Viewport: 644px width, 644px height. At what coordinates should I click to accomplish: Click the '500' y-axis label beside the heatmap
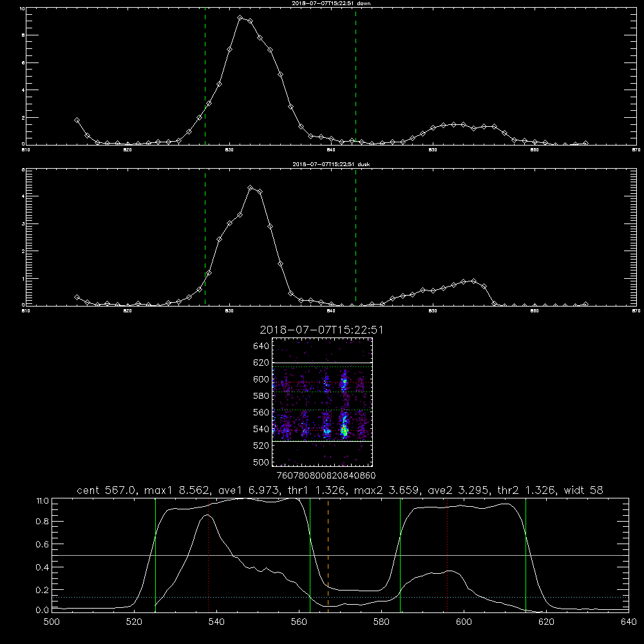[261, 462]
